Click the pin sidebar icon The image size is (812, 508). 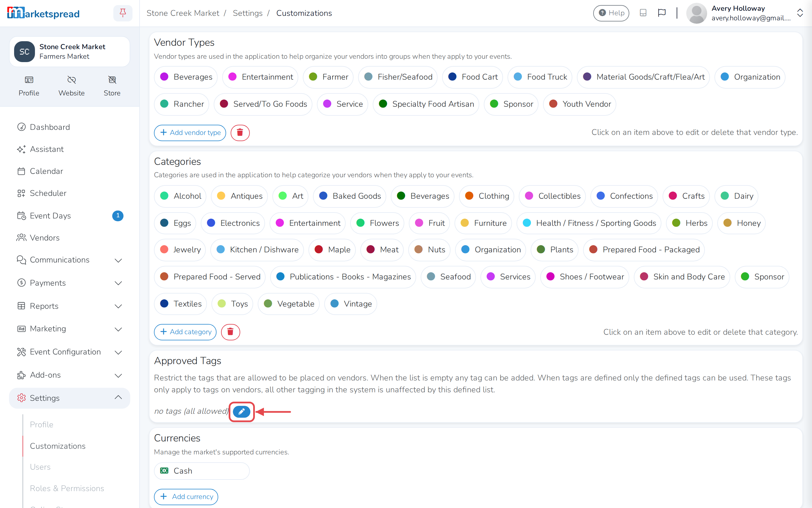pos(123,13)
